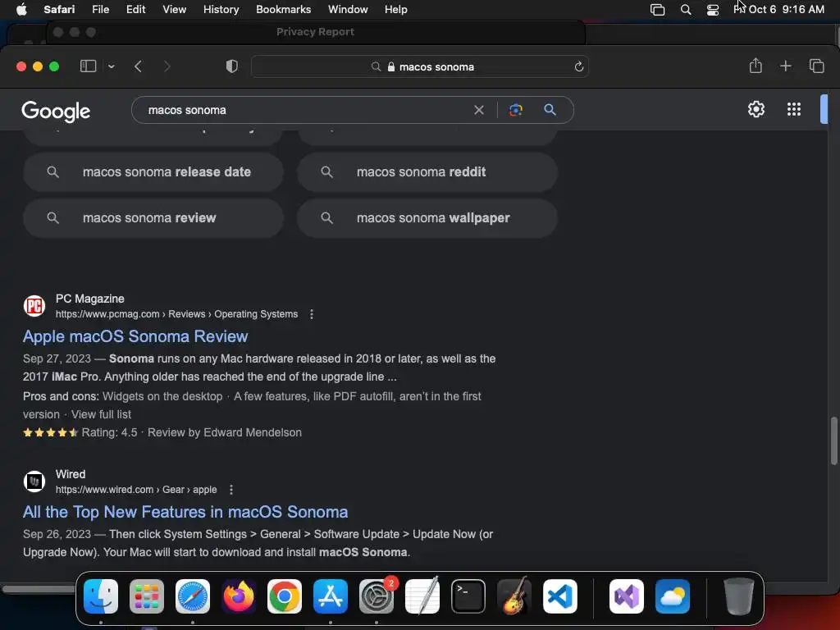Open the View menu
The image size is (840, 630).
[x=174, y=9]
